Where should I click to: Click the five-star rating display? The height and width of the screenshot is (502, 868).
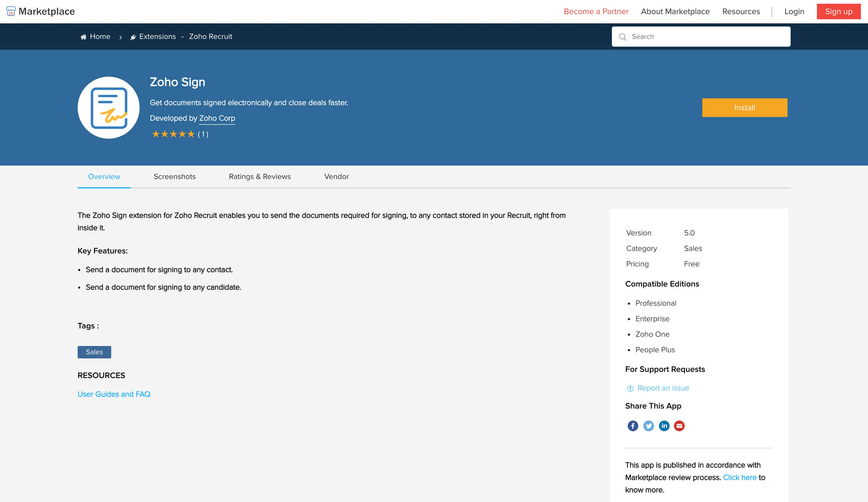(173, 134)
